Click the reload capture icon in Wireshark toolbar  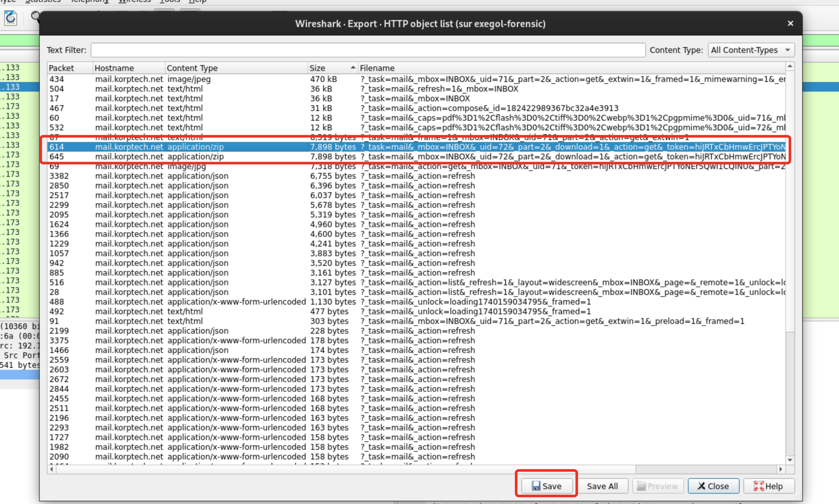[x=11, y=18]
